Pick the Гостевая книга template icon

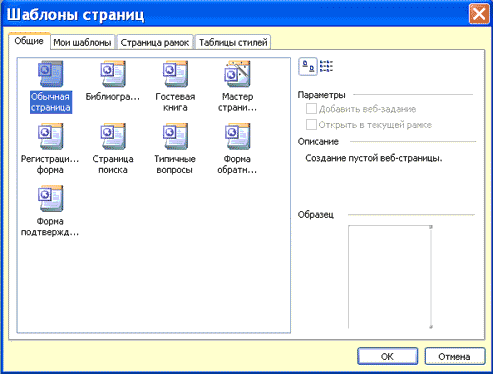pos(175,74)
